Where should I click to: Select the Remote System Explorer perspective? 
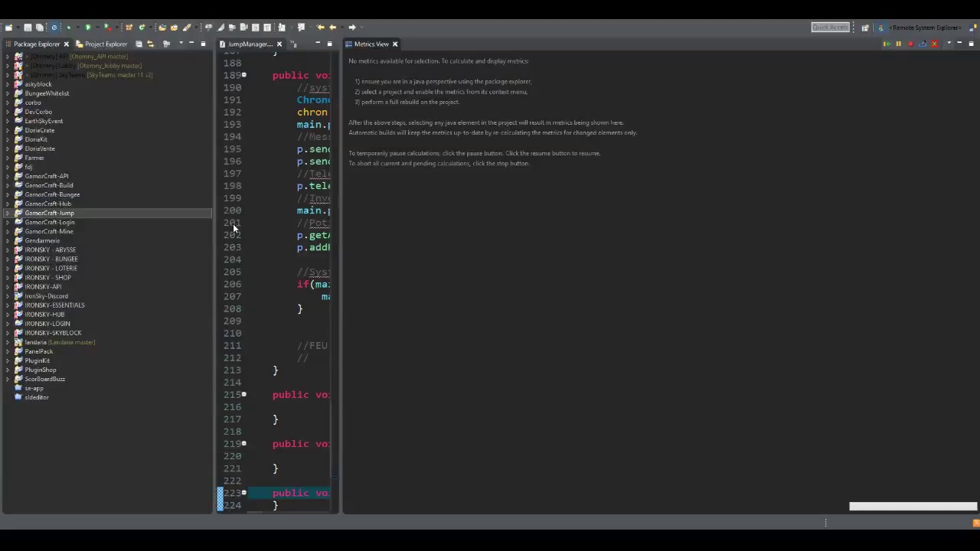pos(920,28)
